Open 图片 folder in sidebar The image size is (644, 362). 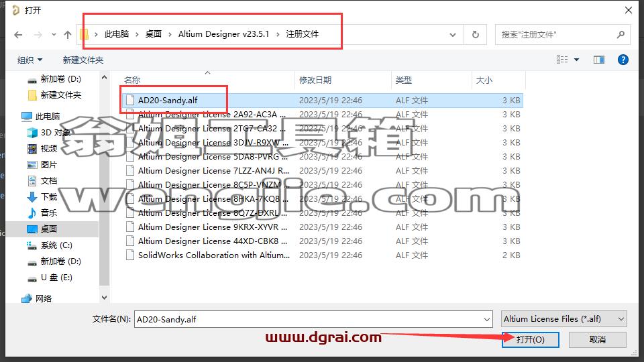click(42, 165)
